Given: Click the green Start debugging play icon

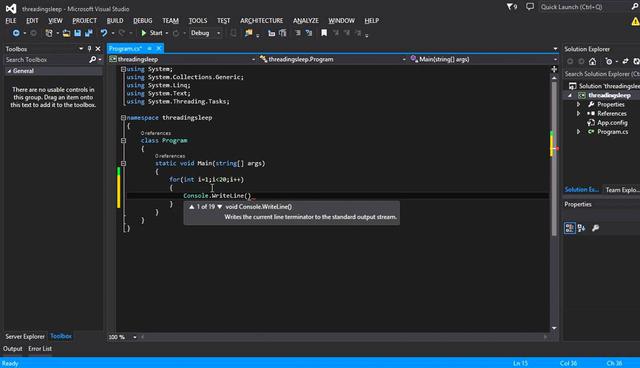Looking at the screenshot, I should click(x=144, y=33).
